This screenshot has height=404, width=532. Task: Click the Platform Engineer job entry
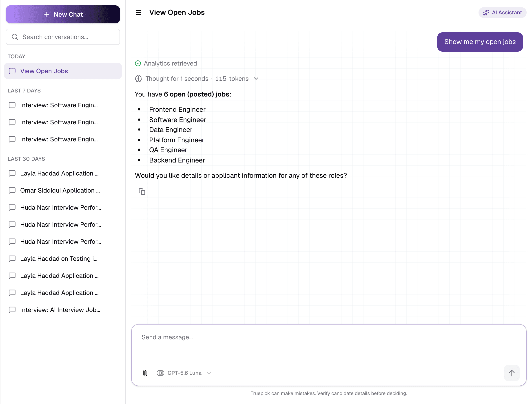point(176,140)
